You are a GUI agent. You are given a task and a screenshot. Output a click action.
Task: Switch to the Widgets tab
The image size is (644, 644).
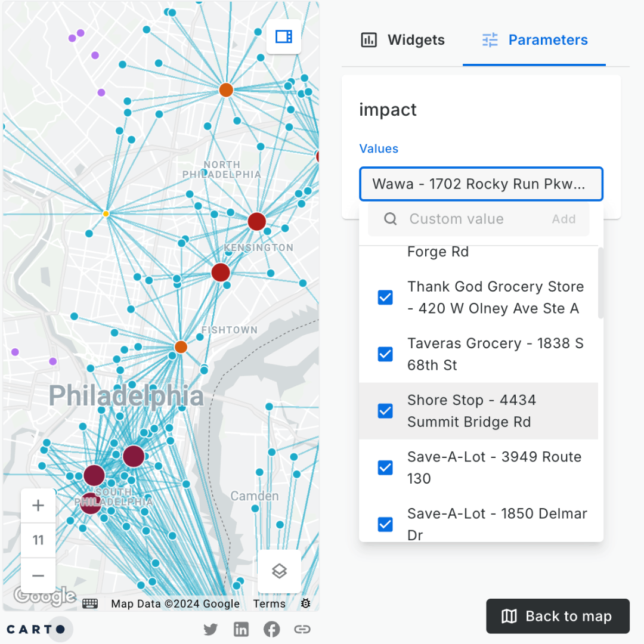403,40
